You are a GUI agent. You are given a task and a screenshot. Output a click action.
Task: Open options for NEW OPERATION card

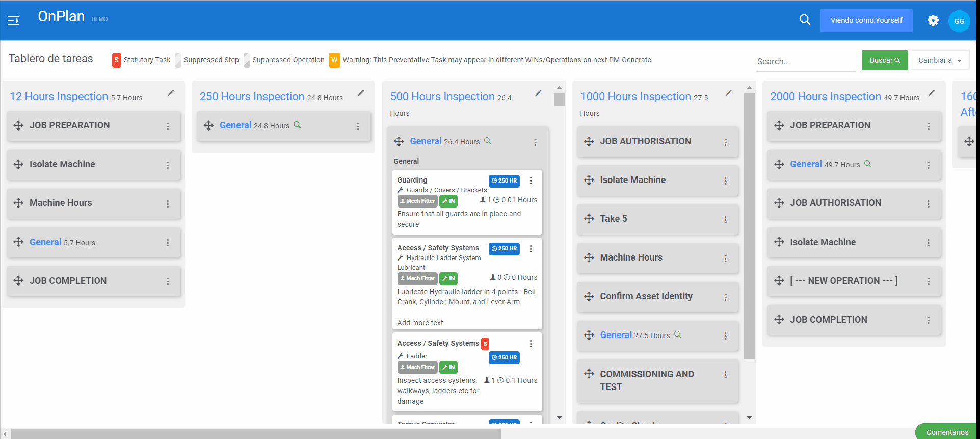click(928, 281)
